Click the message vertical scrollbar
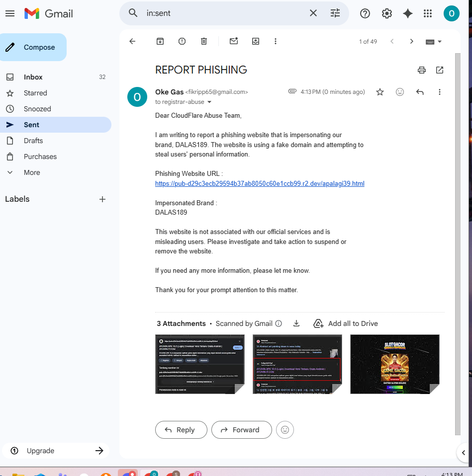Viewport: 472px width, 476px height. [x=458, y=244]
